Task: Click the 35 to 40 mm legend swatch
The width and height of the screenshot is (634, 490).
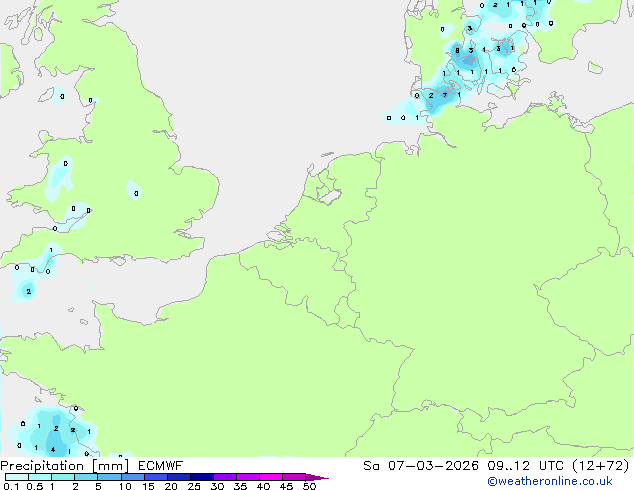Action: (247, 477)
